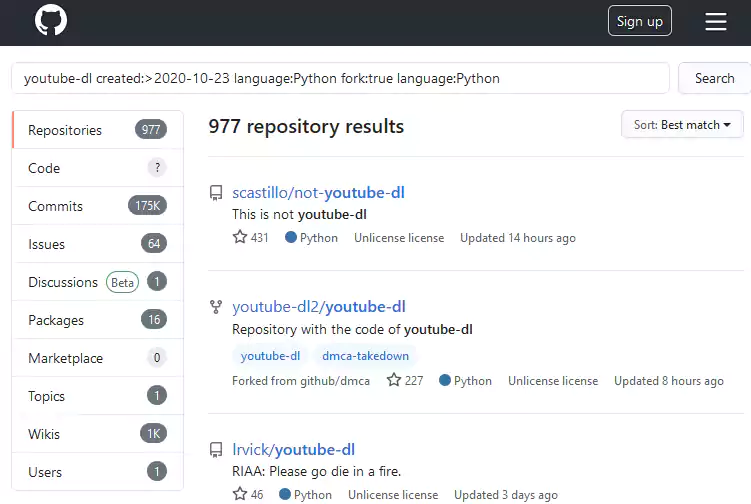Click 'This is not youtube-dl' description

coord(299,215)
